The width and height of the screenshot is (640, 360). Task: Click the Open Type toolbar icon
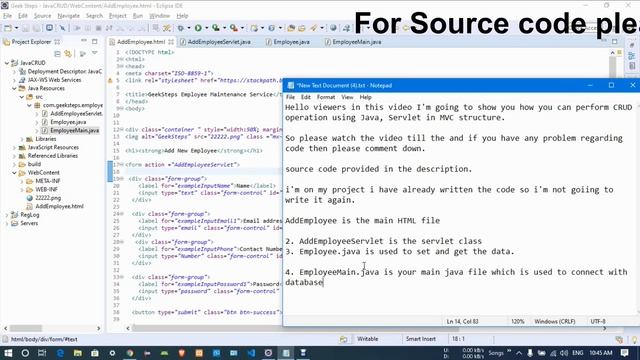tap(291, 28)
